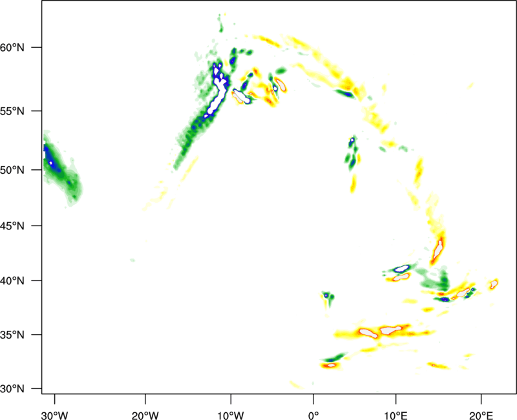Click the 35°N latitude axis label
This screenshot has height=420, width=517.
point(12,335)
